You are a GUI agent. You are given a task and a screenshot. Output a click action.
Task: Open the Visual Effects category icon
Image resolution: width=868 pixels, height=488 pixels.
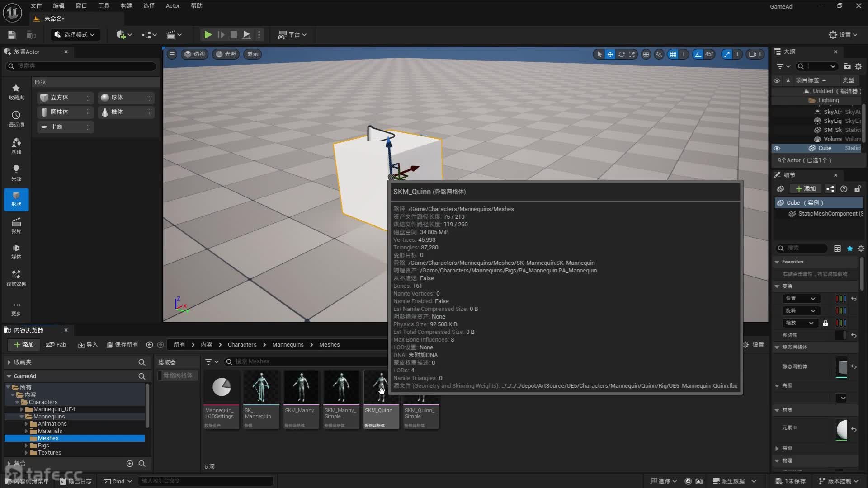coord(16,277)
